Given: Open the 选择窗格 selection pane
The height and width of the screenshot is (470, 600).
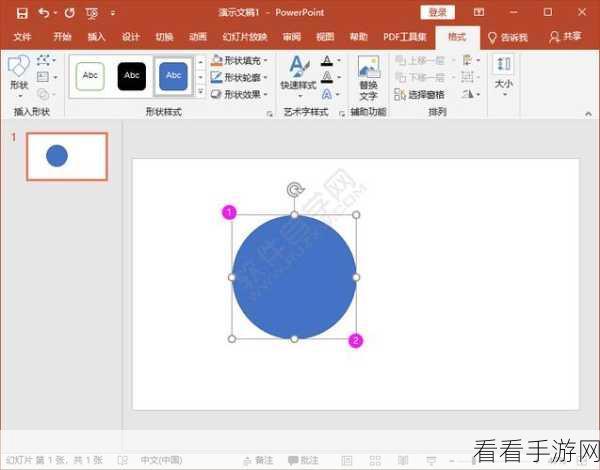Looking at the screenshot, I should coord(419,94).
